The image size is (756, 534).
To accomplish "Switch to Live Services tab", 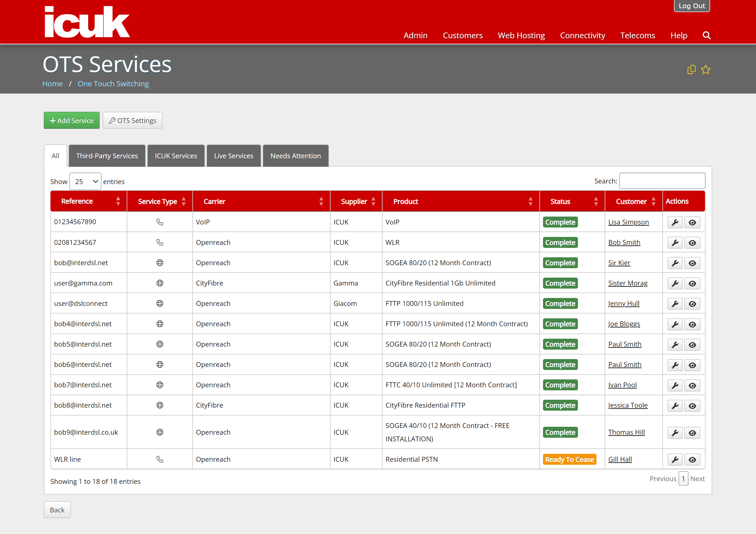I will [x=234, y=156].
